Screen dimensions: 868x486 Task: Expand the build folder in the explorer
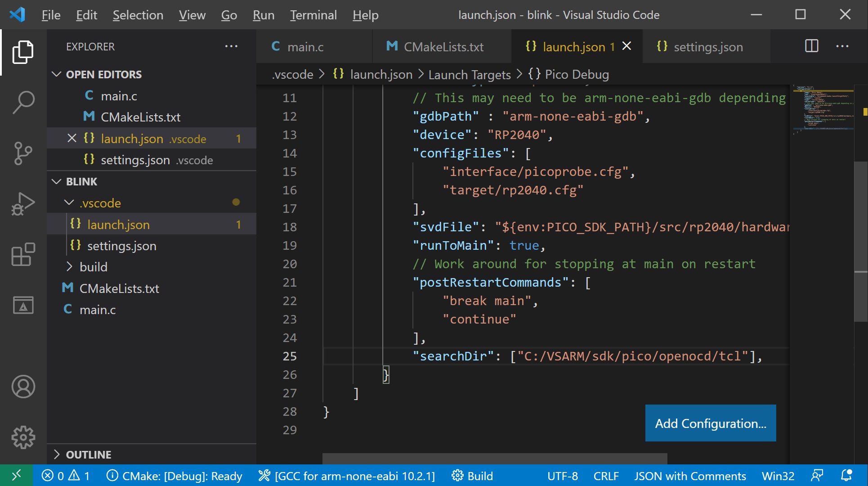pyautogui.click(x=70, y=266)
